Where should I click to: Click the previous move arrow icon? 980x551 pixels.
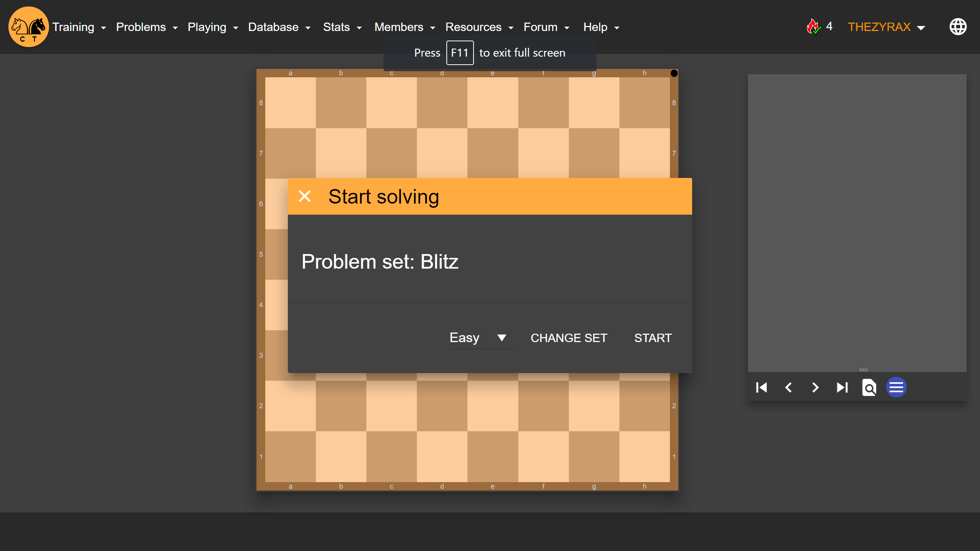(788, 387)
